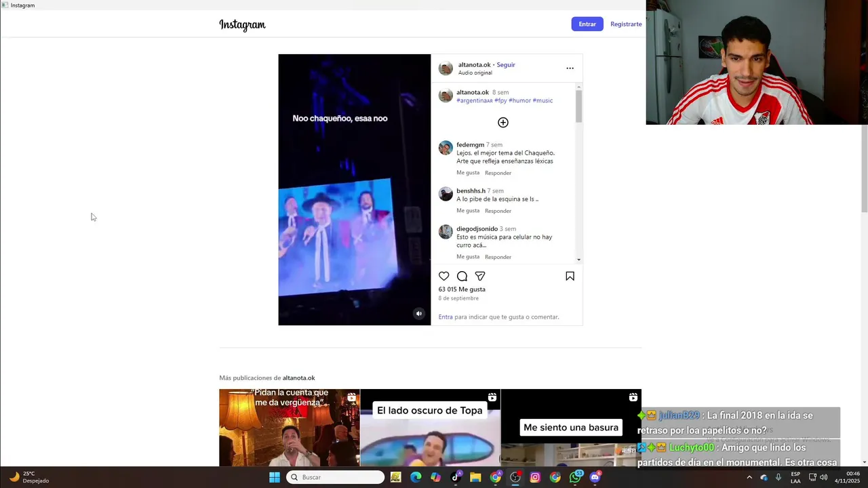
Task: Open the 8 de septiembre date link
Action: coord(458,298)
